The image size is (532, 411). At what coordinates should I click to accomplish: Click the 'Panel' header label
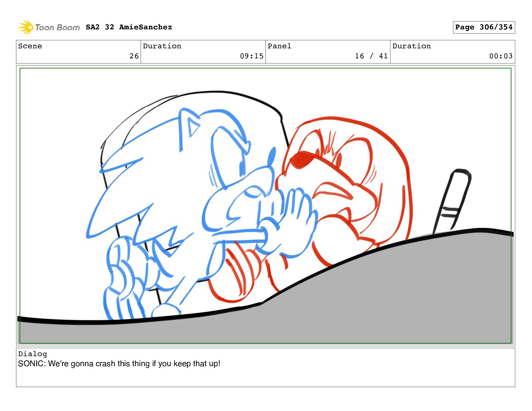point(279,46)
